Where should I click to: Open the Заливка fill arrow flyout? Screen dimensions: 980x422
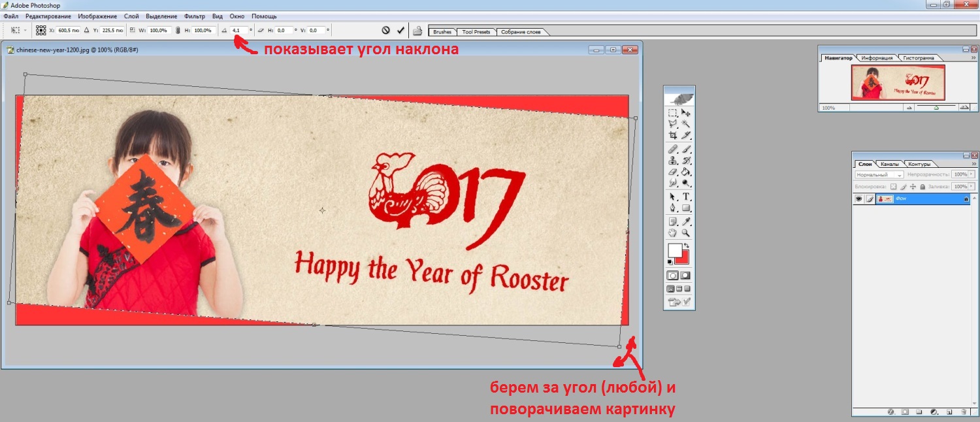(x=972, y=187)
